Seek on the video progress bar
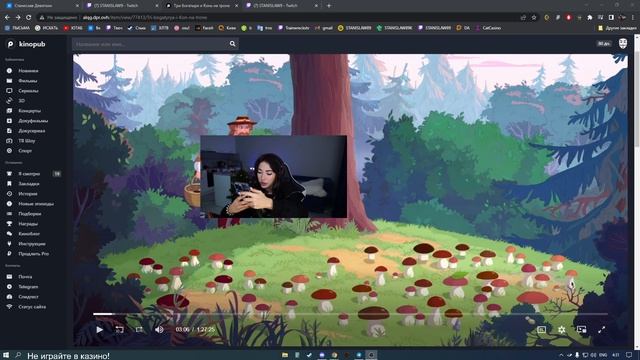This screenshot has width=640, height=360. point(350,314)
